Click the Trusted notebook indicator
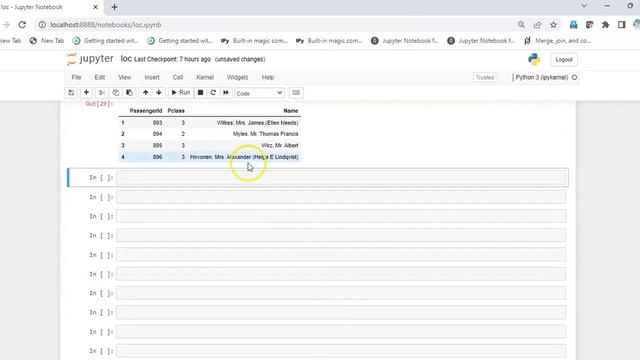640x360 pixels. coord(485,77)
